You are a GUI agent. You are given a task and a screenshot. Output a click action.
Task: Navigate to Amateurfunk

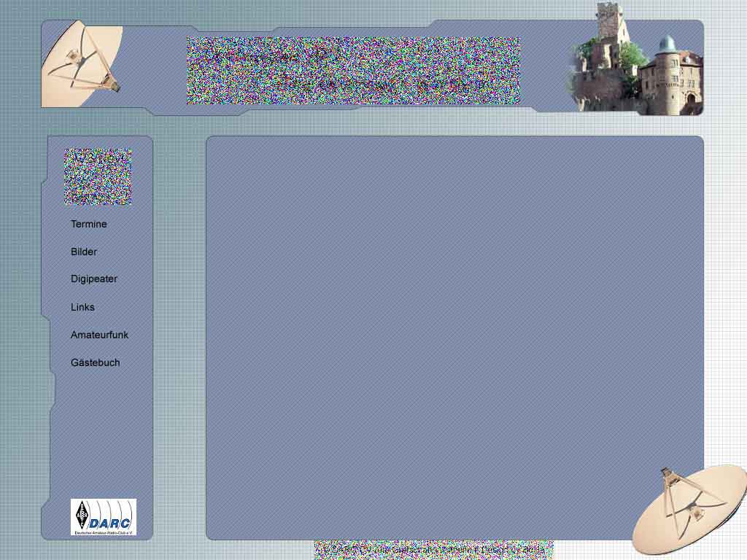[x=99, y=335]
